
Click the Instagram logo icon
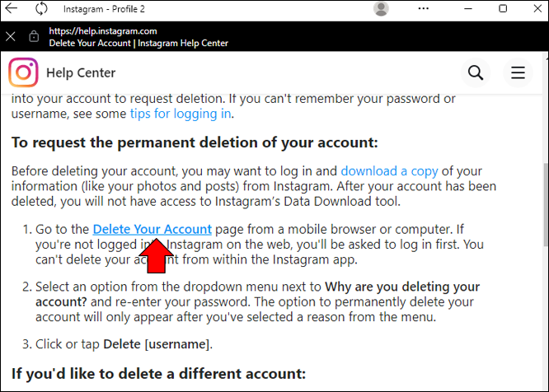pos(23,72)
